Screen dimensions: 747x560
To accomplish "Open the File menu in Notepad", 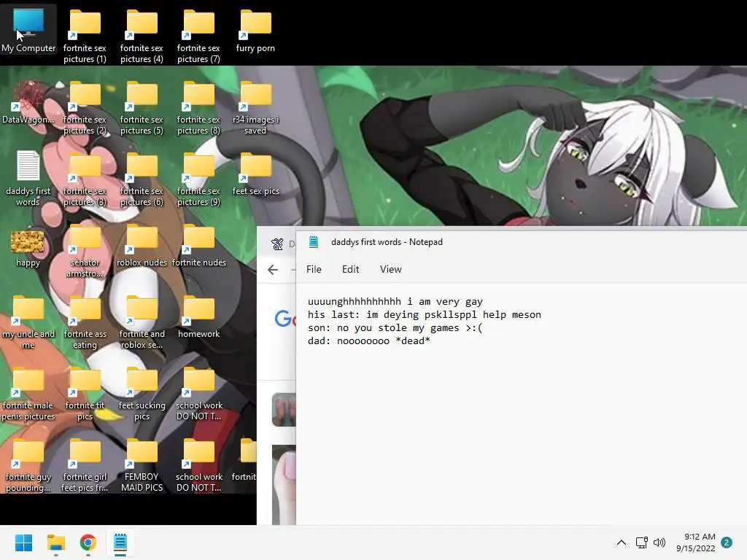I will click(314, 269).
